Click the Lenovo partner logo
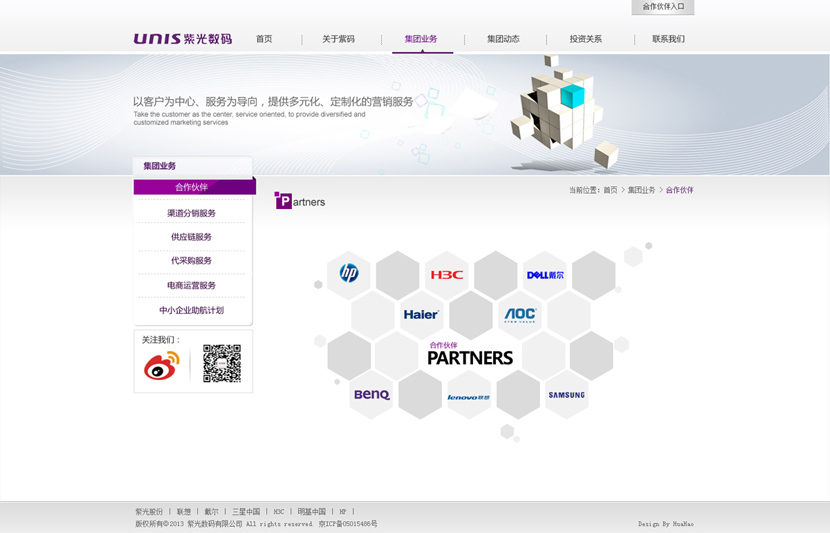830x533 pixels. coord(469,397)
